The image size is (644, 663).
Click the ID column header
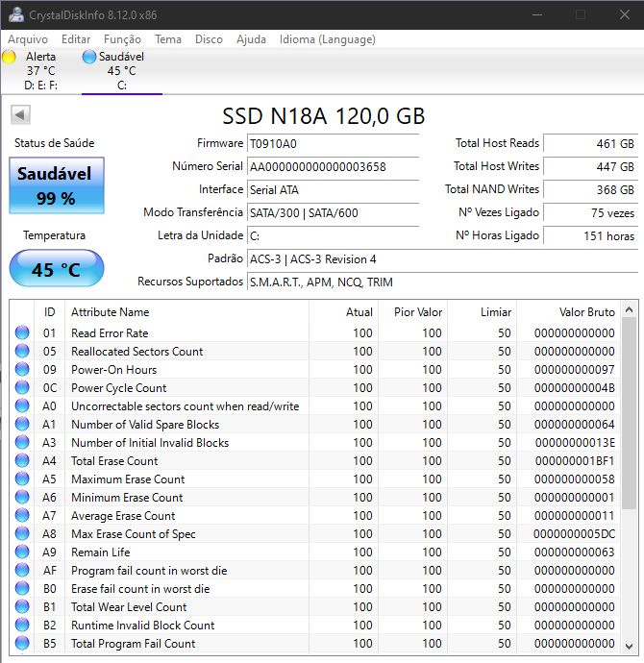[49, 312]
